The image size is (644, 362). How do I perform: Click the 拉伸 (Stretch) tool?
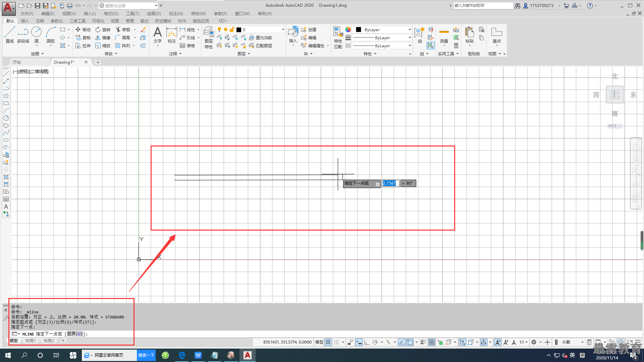83,46
